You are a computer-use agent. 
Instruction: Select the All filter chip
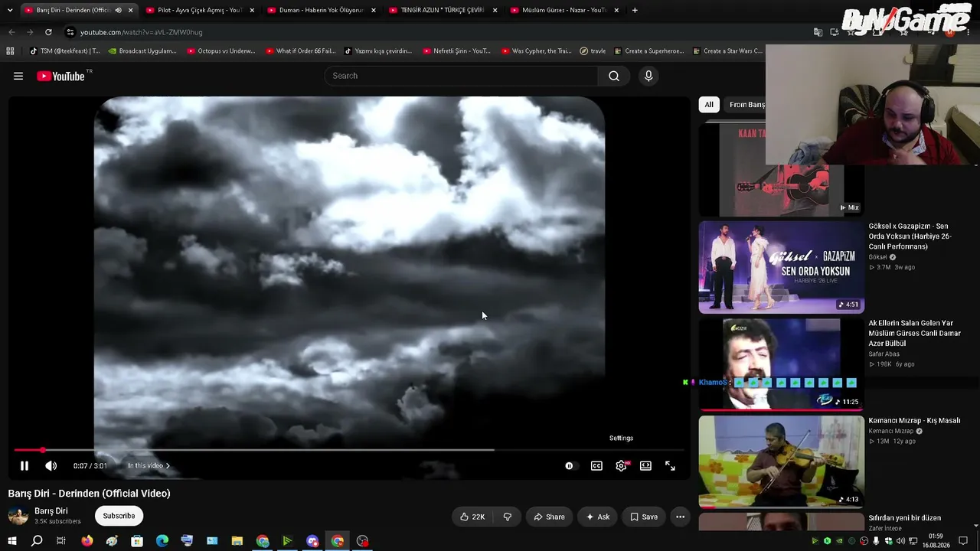click(x=709, y=105)
